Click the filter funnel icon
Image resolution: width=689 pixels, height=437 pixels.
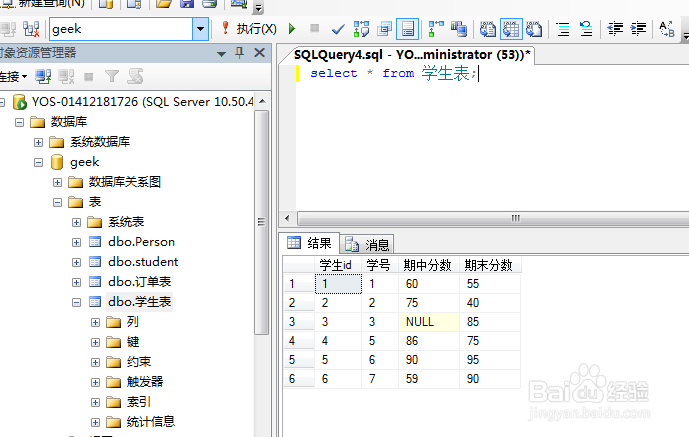[x=112, y=77]
